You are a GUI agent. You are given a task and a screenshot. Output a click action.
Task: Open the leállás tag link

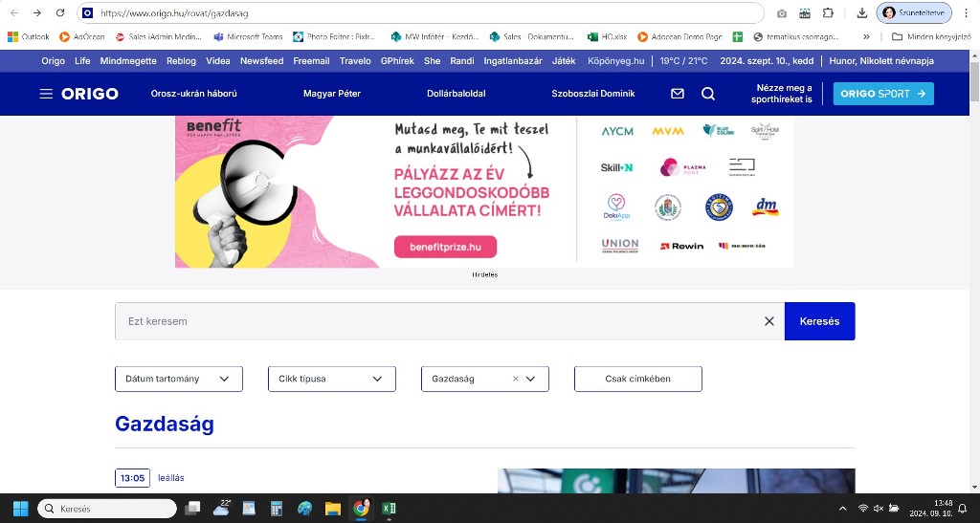pyautogui.click(x=171, y=478)
